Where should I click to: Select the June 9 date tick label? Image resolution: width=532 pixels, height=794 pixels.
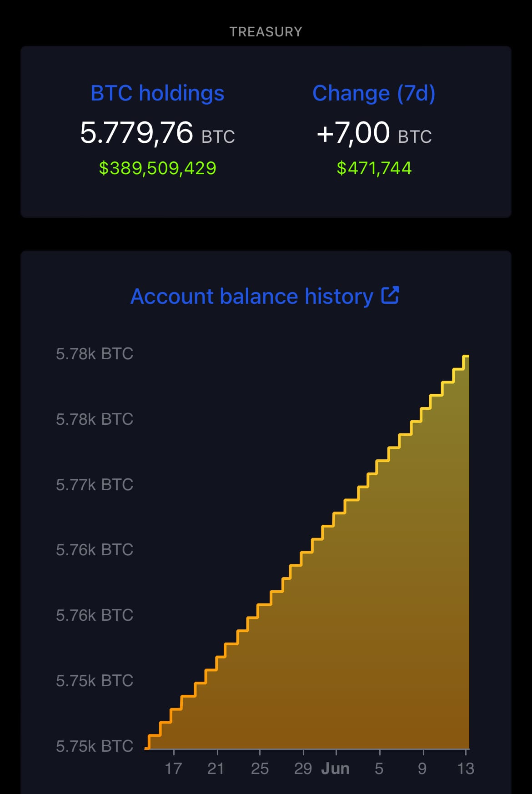pos(422,769)
